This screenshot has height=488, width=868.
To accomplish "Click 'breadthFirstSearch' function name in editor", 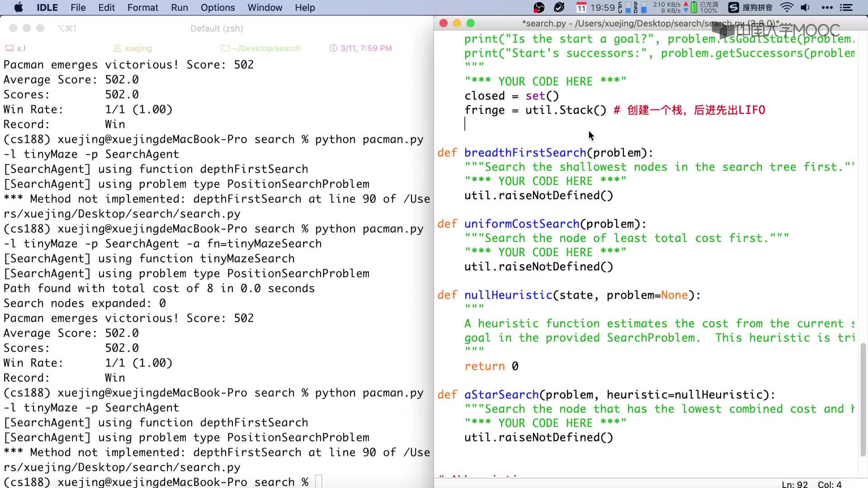I will pyautogui.click(x=525, y=153).
